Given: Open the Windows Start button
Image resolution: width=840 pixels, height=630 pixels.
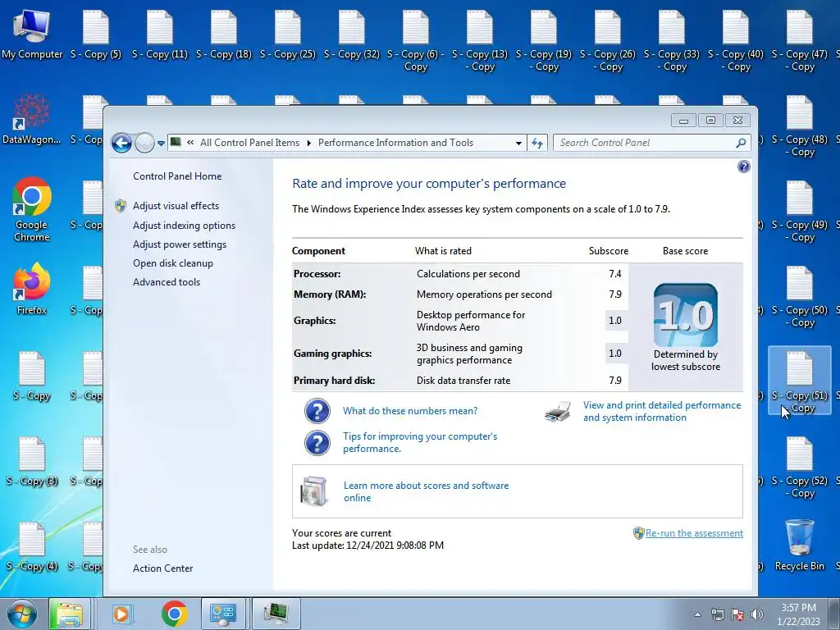Looking at the screenshot, I should 22,614.
